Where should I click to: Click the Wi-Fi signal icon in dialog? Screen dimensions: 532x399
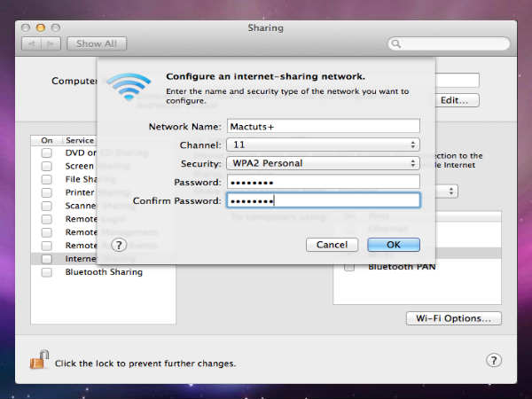129,86
